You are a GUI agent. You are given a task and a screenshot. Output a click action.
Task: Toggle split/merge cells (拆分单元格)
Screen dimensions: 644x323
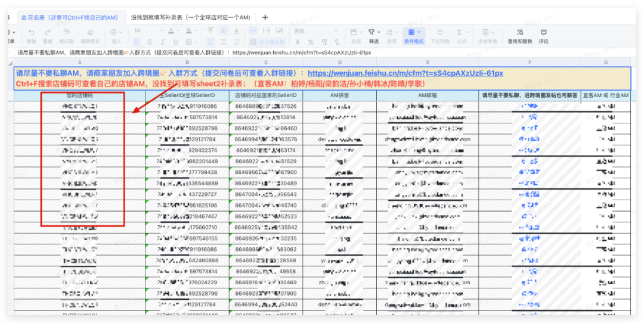tap(267, 42)
